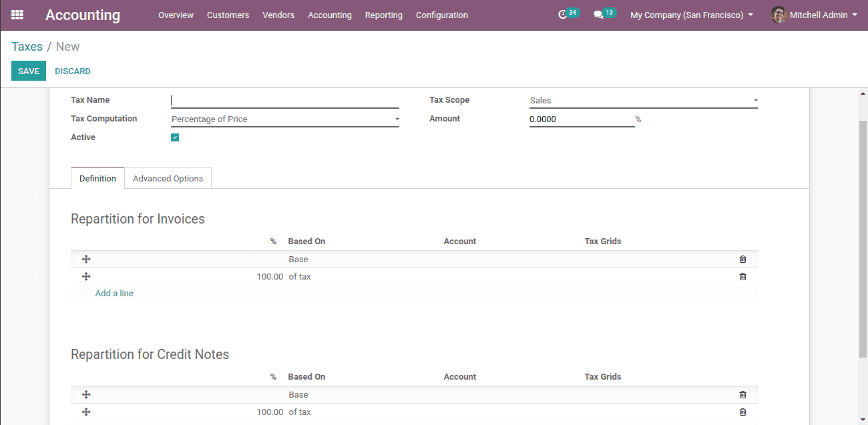Open the Customers menu
868x425 pixels.
coord(228,15)
